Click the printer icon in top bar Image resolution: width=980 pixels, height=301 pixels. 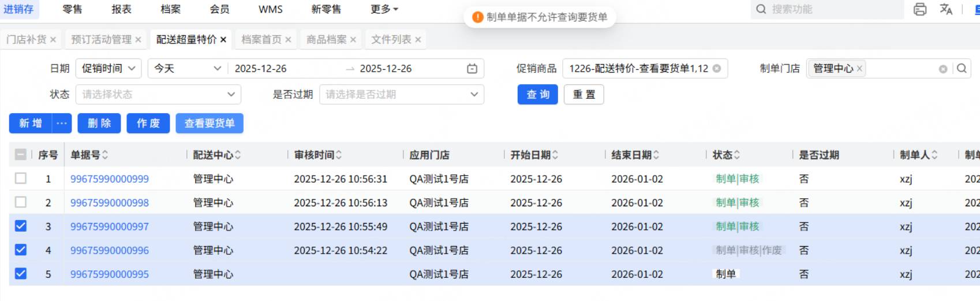click(920, 9)
